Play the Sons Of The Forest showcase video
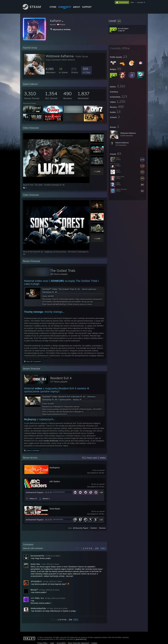 (x=56, y=227)
